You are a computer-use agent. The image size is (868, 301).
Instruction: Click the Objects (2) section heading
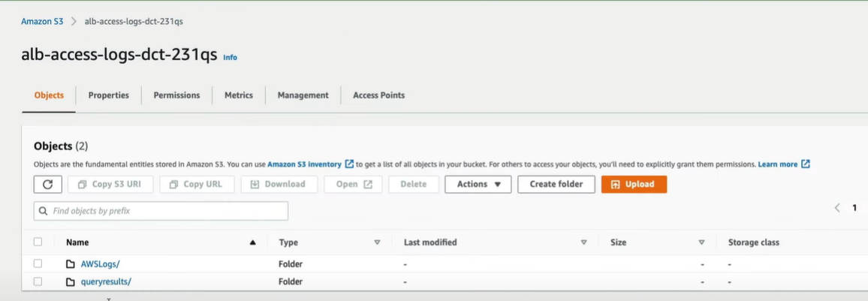click(61, 146)
